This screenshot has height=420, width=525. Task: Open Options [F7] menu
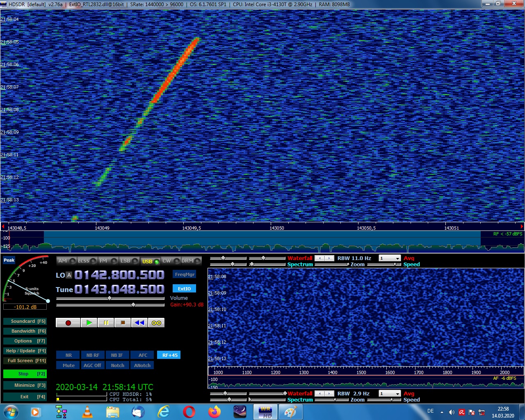click(x=25, y=341)
